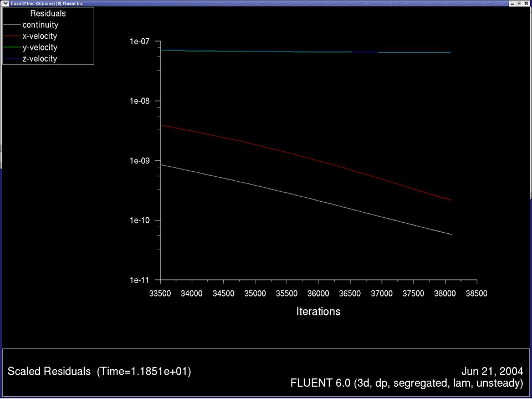
Task: Click the "34000" x-axis label
Action: (x=192, y=294)
